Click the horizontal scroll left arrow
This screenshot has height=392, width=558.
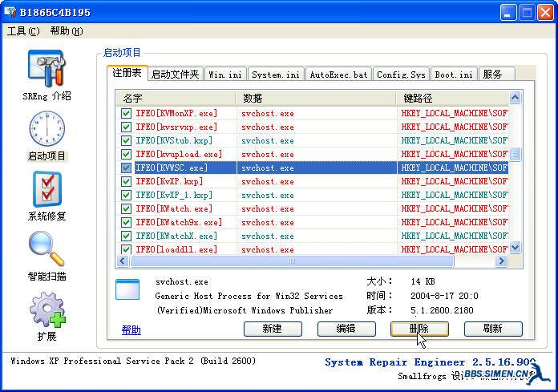tap(123, 261)
